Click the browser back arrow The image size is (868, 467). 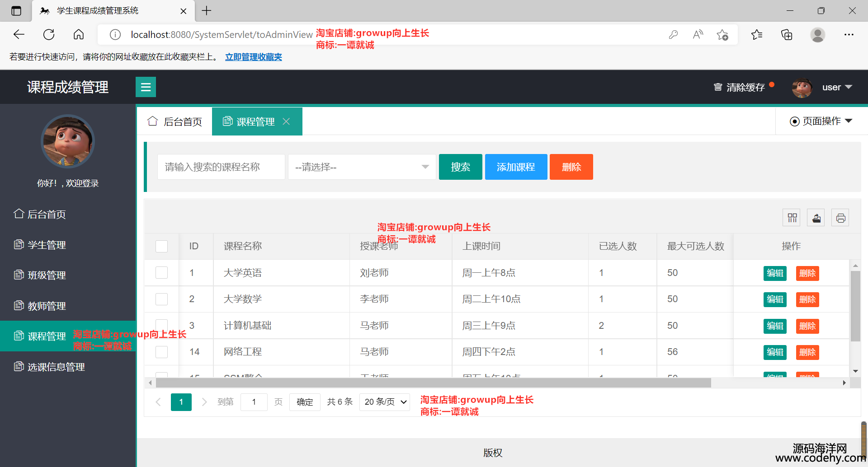tap(19, 34)
